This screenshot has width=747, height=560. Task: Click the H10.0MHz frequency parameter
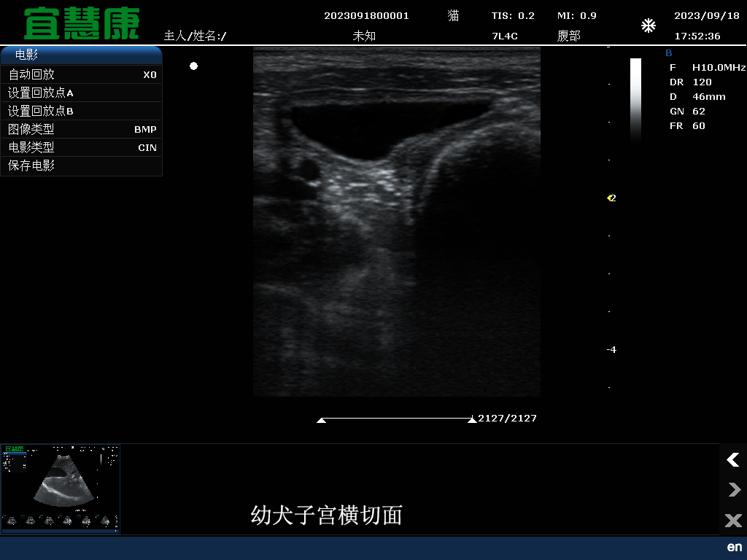[718, 67]
